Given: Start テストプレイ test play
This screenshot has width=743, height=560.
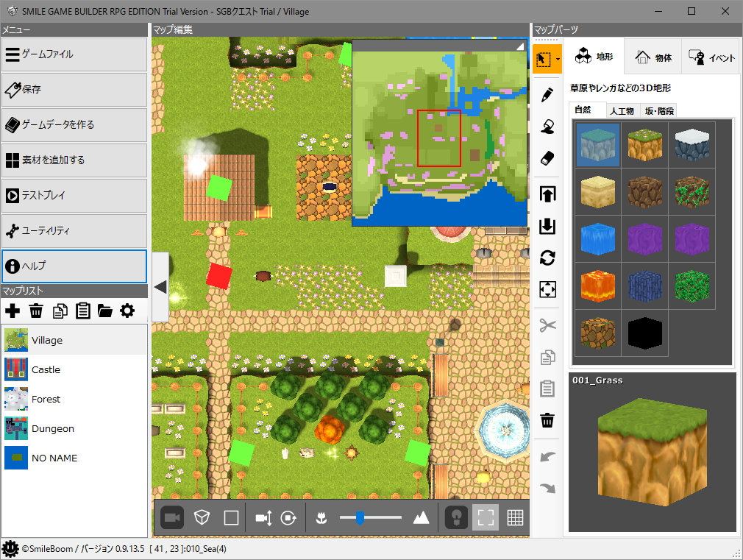Looking at the screenshot, I should pyautogui.click(x=74, y=196).
